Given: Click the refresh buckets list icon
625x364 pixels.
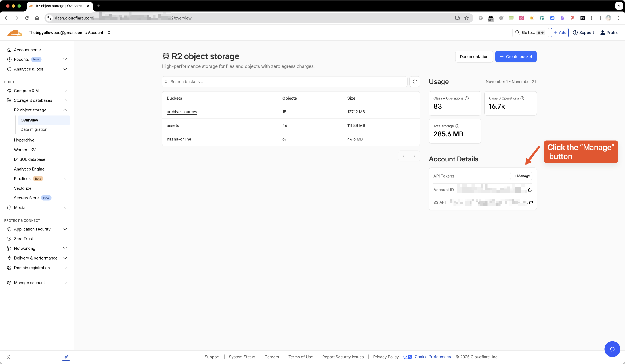Looking at the screenshot, I should 414,82.
